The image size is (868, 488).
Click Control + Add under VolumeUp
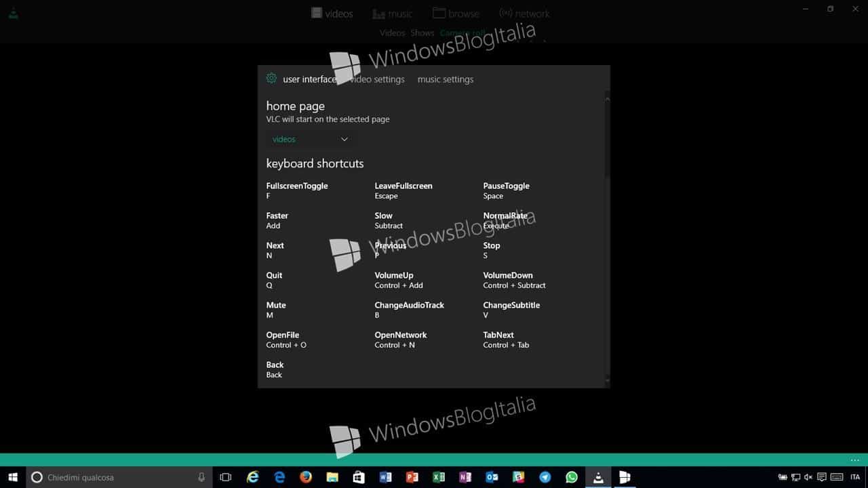point(399,285)
